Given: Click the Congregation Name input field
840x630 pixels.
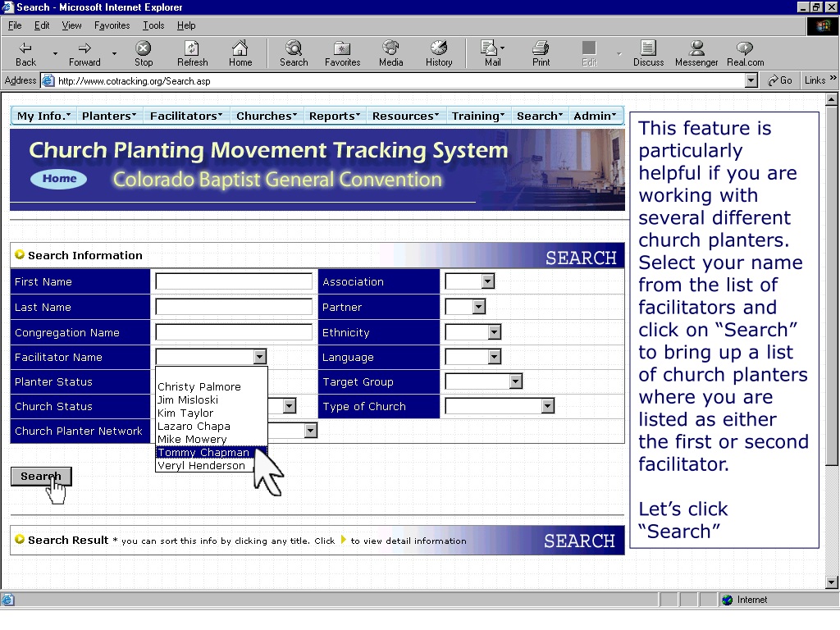Looking at the screenshot, I should [234, 332].
